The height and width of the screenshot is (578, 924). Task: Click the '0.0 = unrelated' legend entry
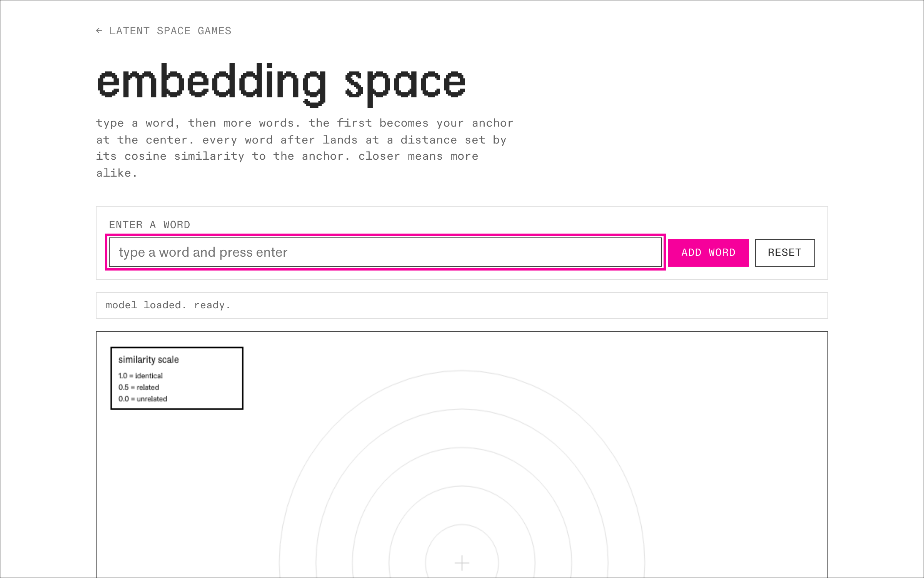(143, 399)
